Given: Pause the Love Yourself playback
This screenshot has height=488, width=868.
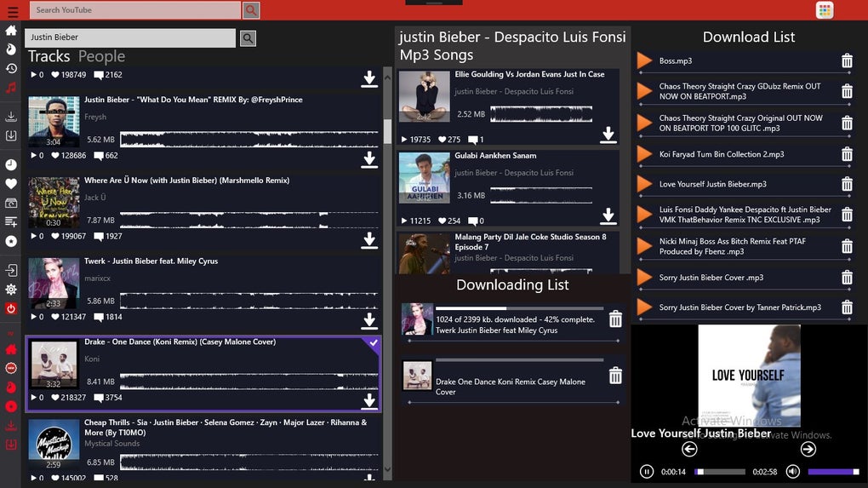Looking at the screenshot, I should pos(646,472).
